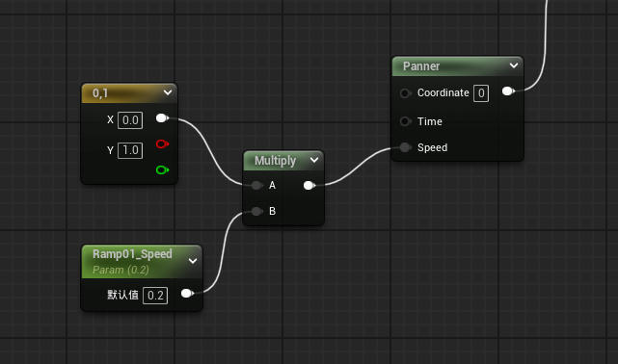Edit the Panner Coordinate index field
Image resolution: width=618 pixels, height=364 pixels.
481,93
